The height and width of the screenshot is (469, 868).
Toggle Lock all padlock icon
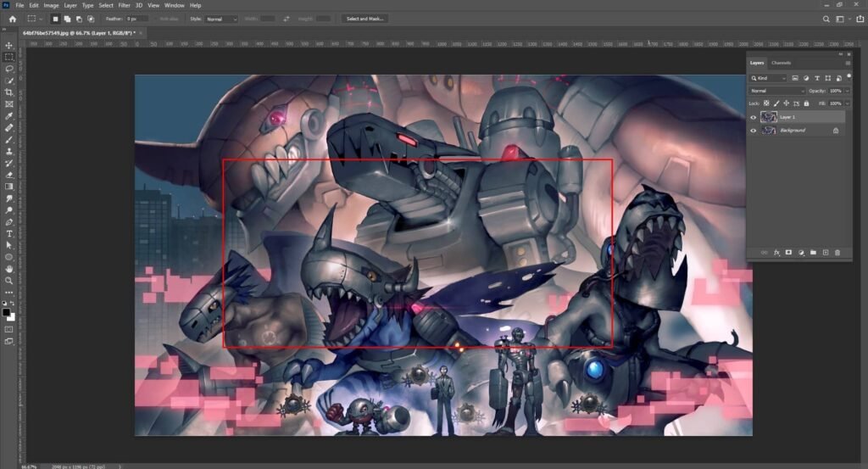point(806,103)
